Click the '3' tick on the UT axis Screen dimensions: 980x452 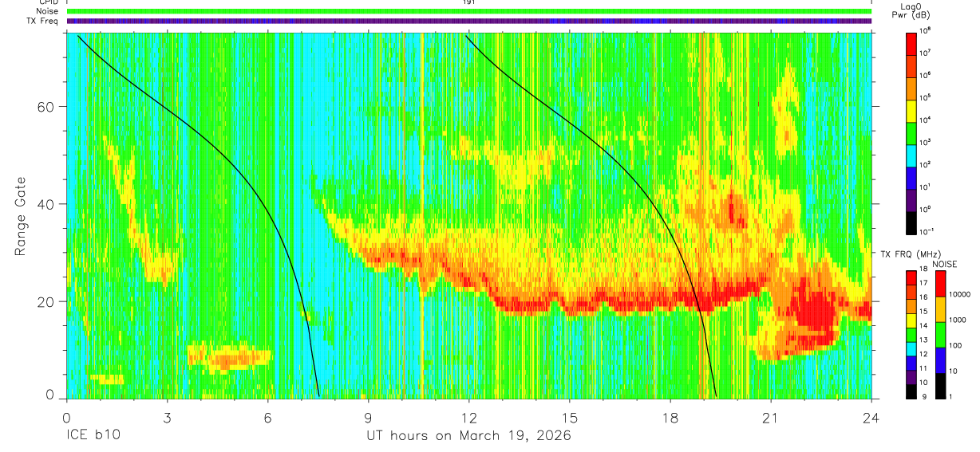coord(167,416)
